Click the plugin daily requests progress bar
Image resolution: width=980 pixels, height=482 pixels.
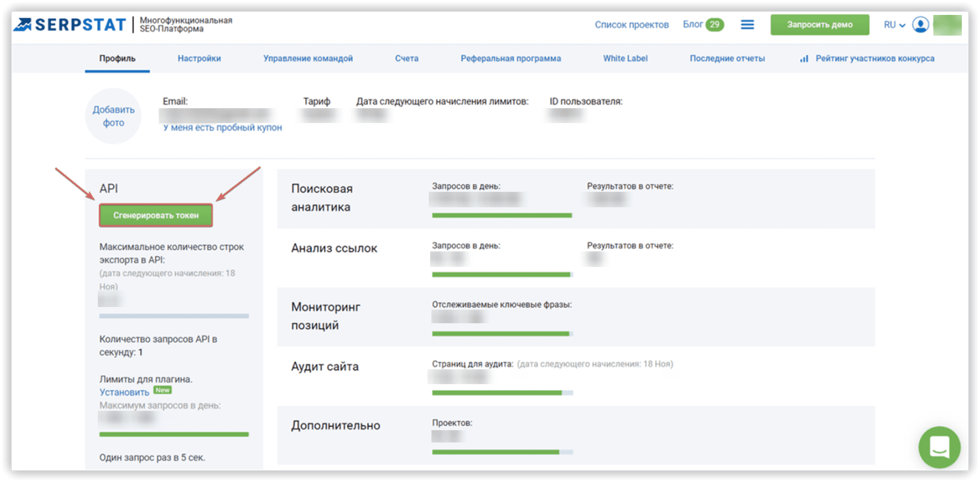[x=174, y=434]
